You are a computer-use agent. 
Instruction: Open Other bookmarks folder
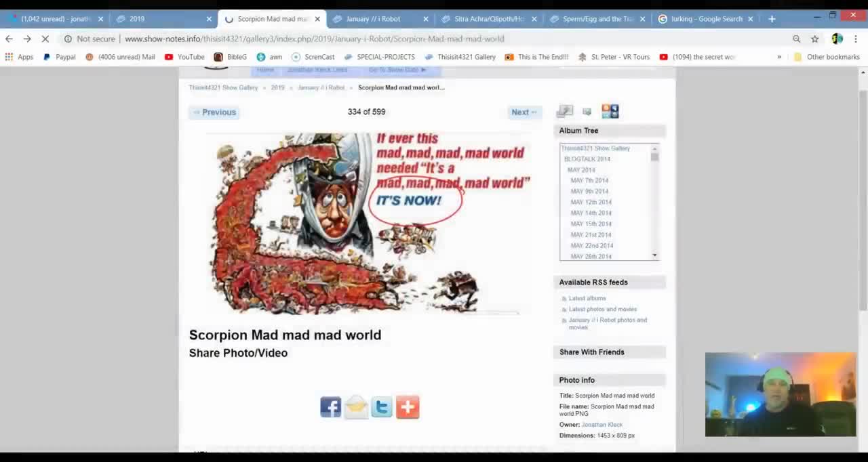pos(827,57)
